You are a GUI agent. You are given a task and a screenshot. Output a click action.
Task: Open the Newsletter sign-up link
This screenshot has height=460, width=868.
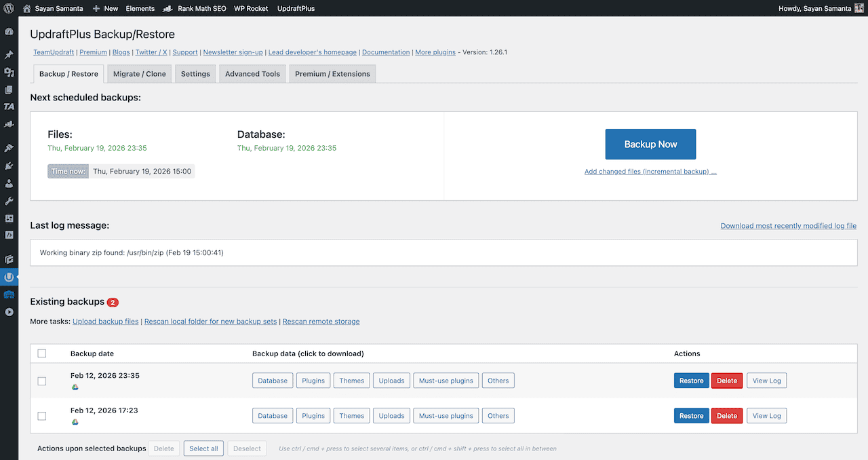pos(233,52)
